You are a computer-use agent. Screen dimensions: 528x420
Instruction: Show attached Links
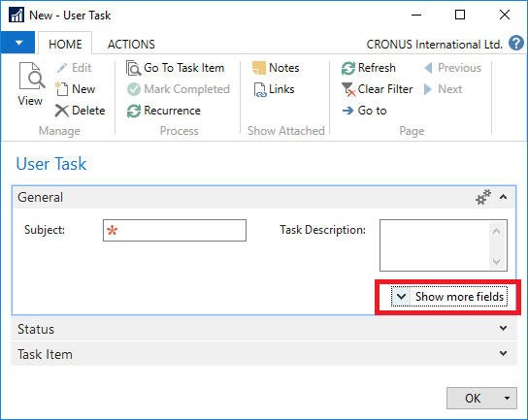click(274, 89)
